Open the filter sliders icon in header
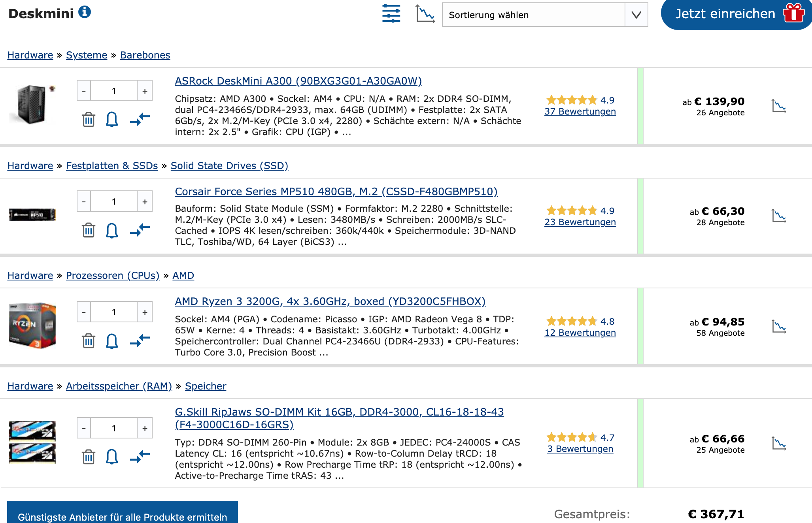The image size is (812, 523). pos(391,14)
